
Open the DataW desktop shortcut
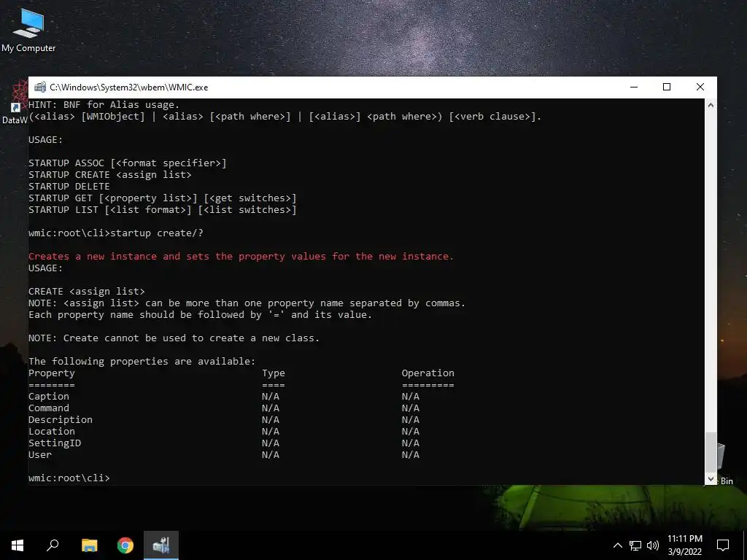(15, 104)
